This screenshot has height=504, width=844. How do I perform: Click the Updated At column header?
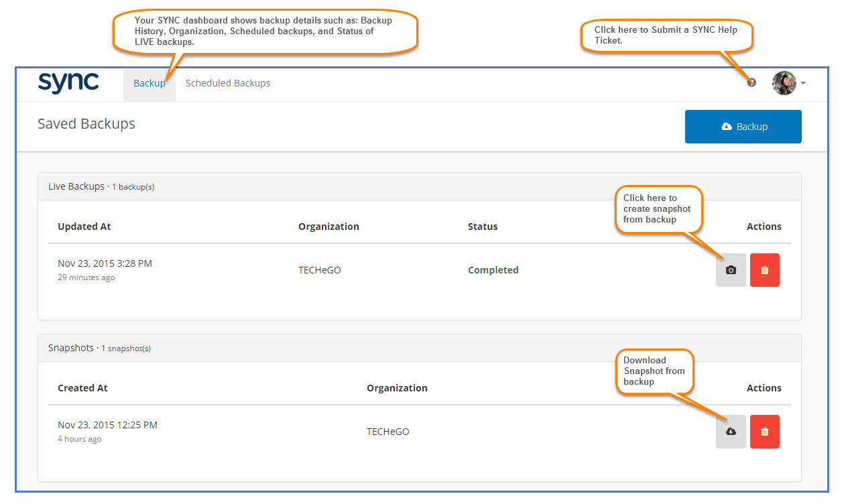pyautogui.click(x=84, y=227)
